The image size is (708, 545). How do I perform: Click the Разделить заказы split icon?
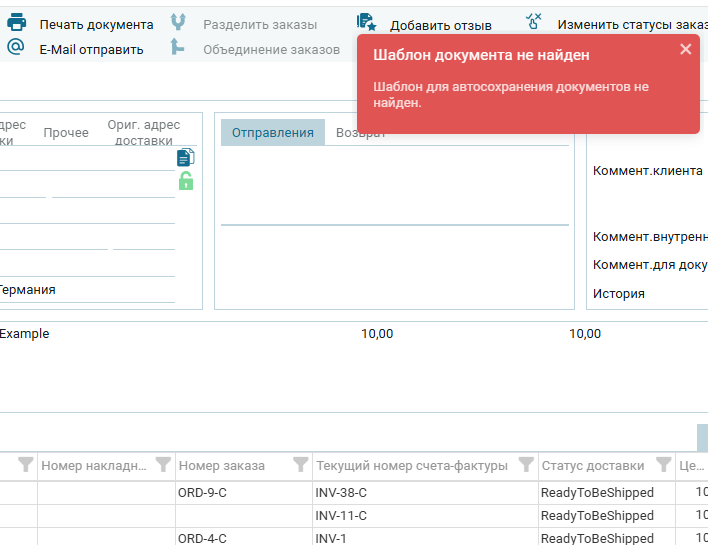[178, 23]
